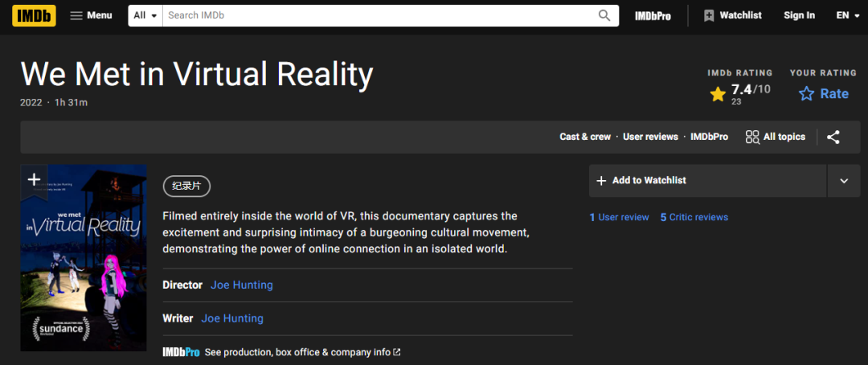This screenshot has width=868, height=365.
Task: Submit search with the magnifier icon
Action: [604, 15]
